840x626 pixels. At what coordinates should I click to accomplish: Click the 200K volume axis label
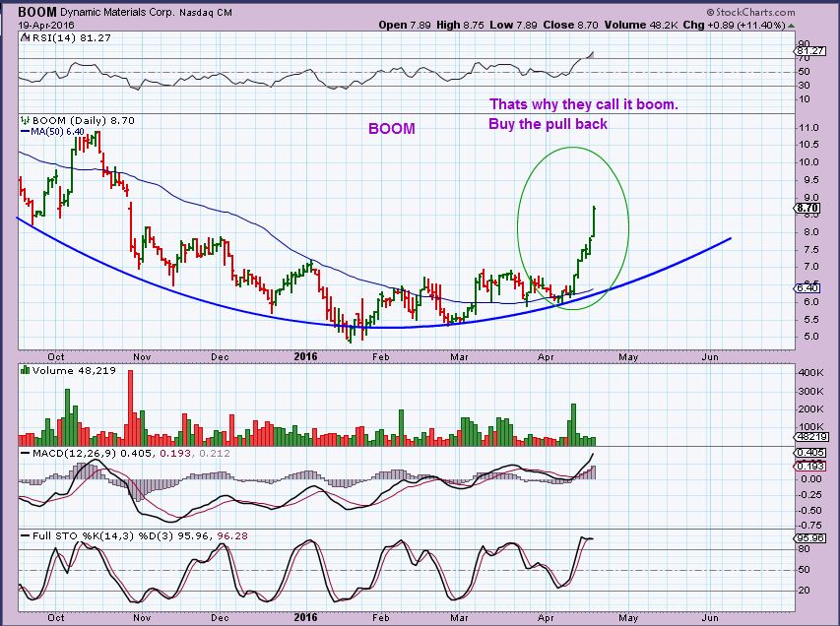tap(811, 409)
